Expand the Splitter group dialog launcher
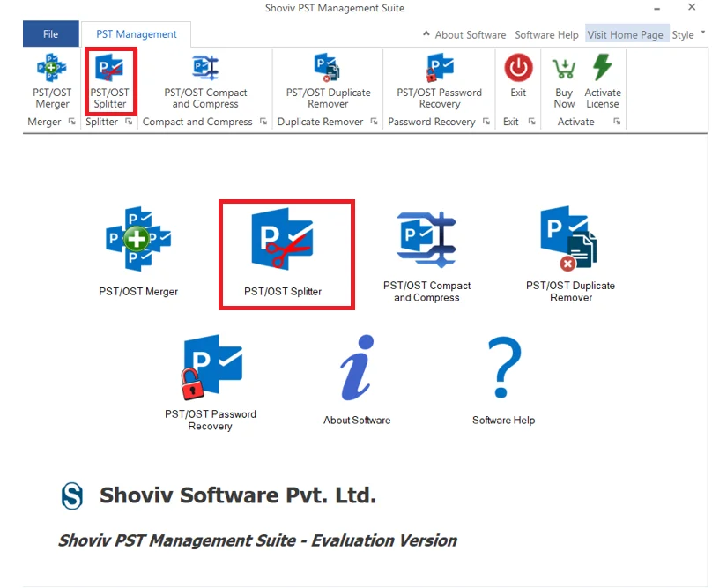Screen dimensions: 712x588 129,122
